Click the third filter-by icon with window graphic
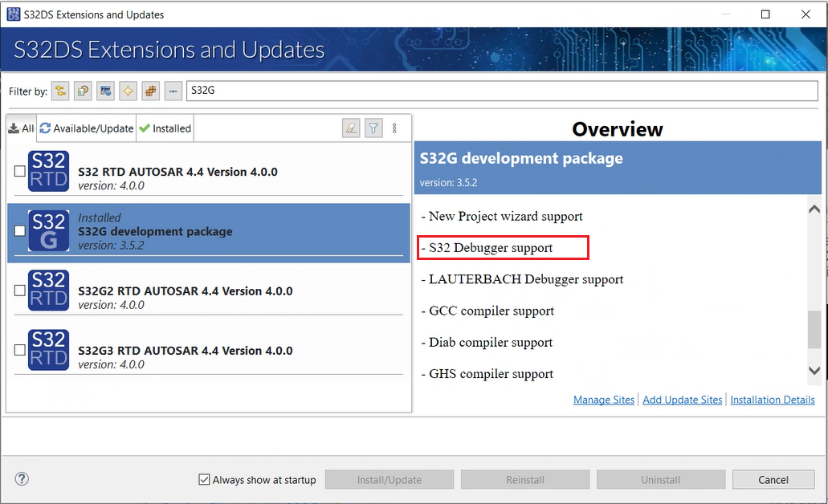This screenshot has width=828, height=504. 106,91
